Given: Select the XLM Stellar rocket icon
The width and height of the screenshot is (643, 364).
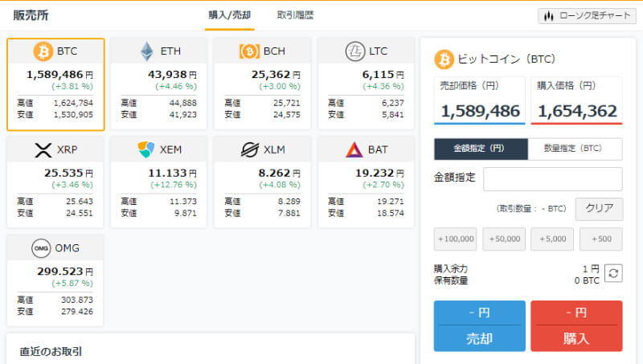Looking at the screenshot, I should click(x=249, y=149).
